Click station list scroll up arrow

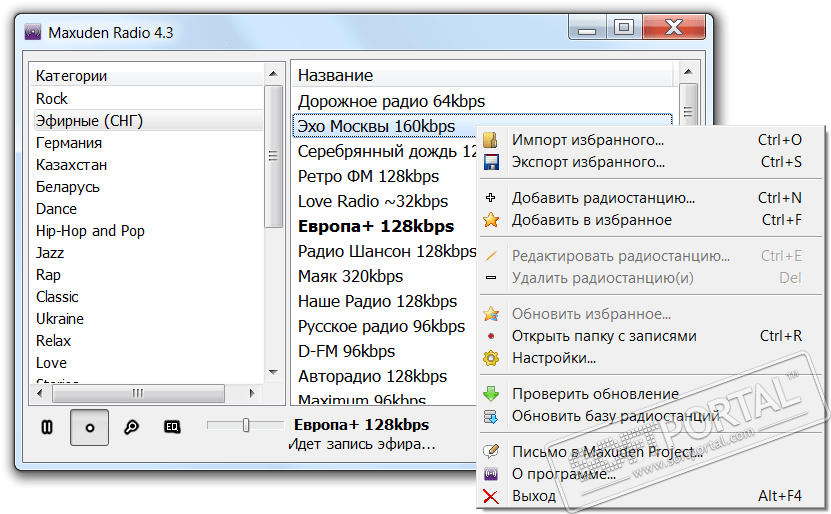pyautogui.click(x=688, y=72)
